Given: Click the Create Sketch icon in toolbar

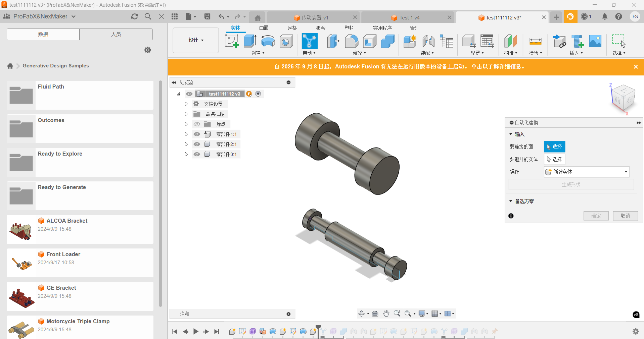Looking at the screenshot, I should click(232, 41).
